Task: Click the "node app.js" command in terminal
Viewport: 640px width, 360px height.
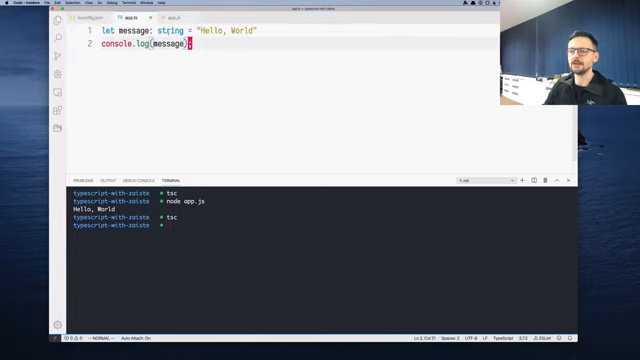Action: point(185,201)
